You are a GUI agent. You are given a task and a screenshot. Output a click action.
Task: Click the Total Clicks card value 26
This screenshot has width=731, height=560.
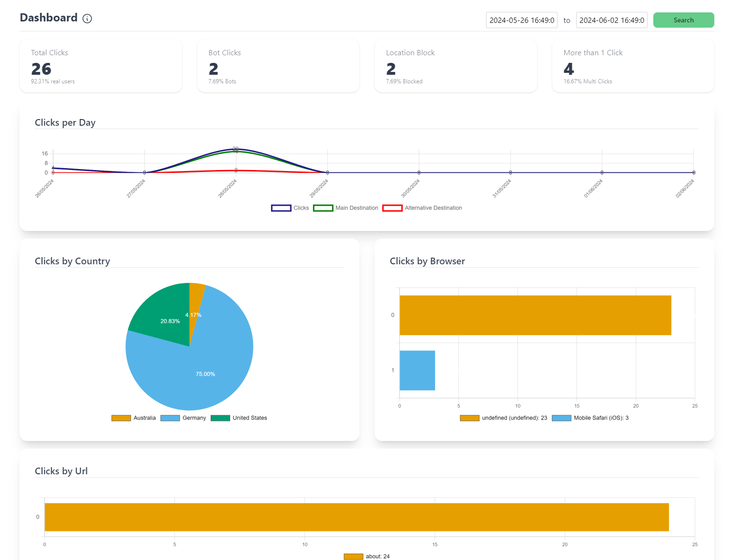41,69
